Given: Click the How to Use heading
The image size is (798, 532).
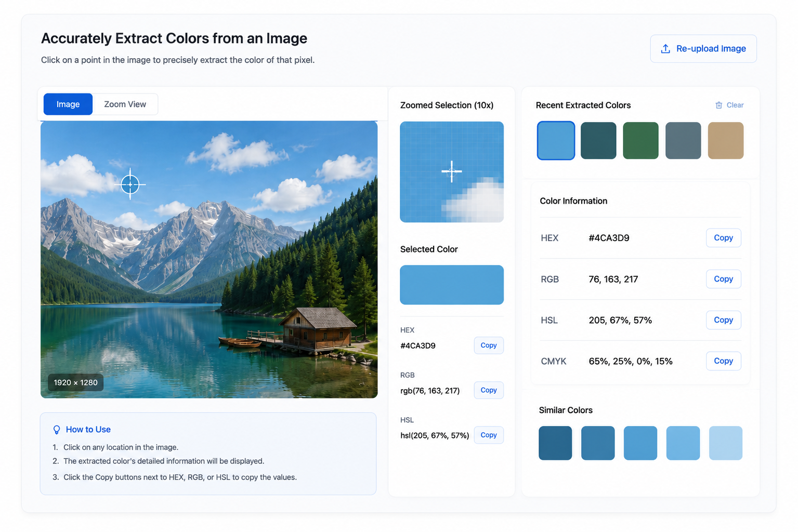Looking at the screenshot, I should point(88,430).
